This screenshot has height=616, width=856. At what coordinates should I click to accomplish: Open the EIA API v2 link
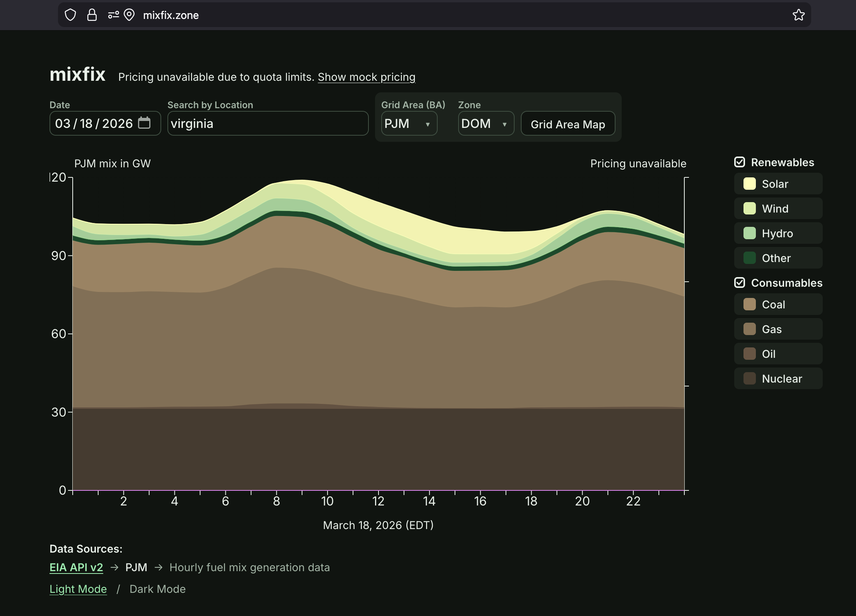(76, 567)
